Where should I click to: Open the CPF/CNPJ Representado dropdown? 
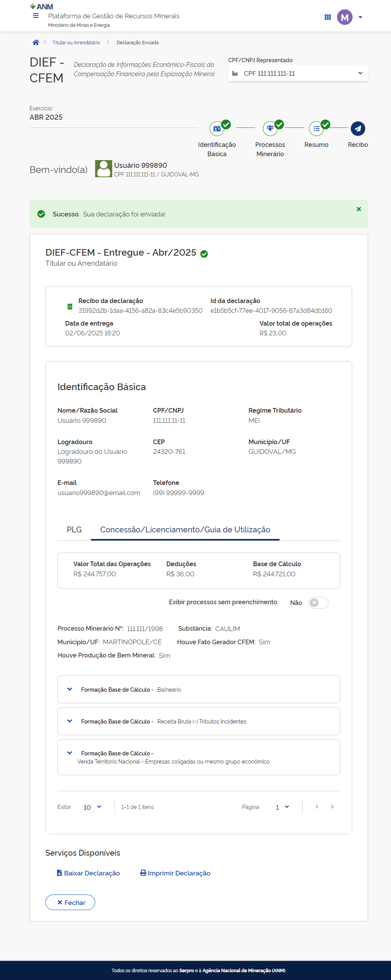(298, 73)
